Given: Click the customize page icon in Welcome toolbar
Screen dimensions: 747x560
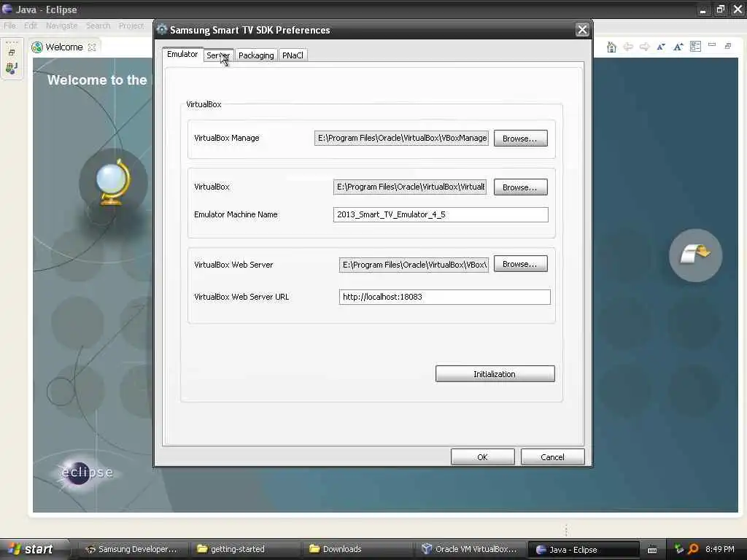Looking at the screenshot, I should tap(695, 46).
